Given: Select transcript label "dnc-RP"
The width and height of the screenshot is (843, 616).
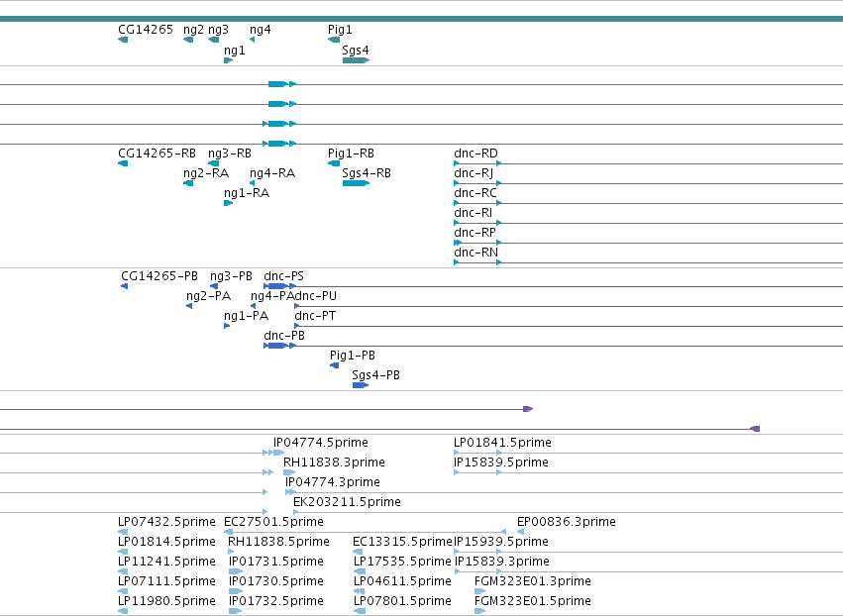Looking at the screenshot, I should tap(474, 233).
